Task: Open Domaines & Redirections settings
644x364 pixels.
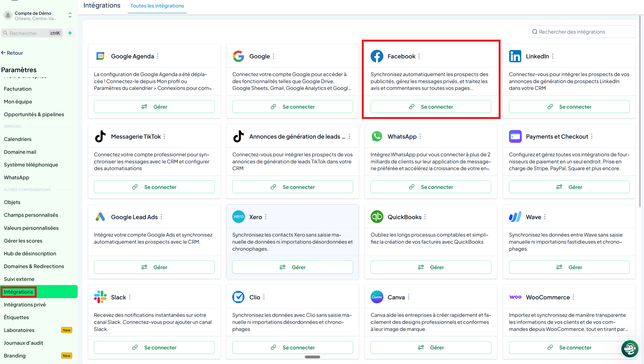Action: coord(34,266)
